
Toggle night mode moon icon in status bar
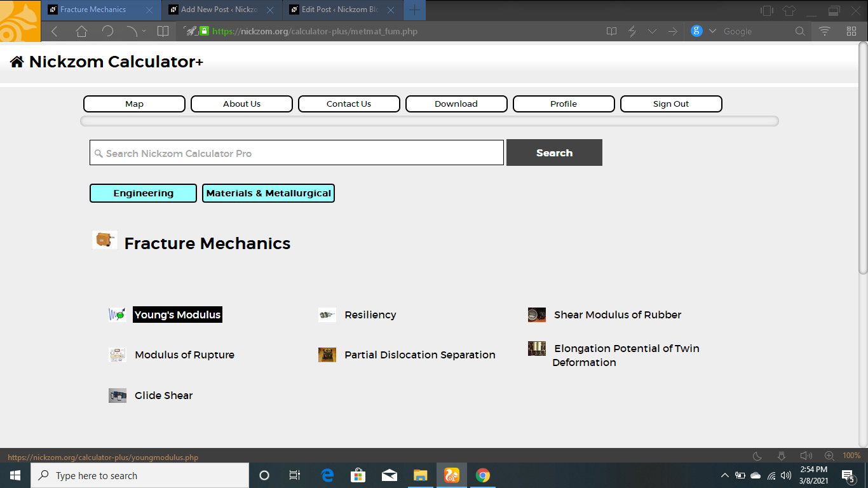pyautogui.click(x=757, y=456)
